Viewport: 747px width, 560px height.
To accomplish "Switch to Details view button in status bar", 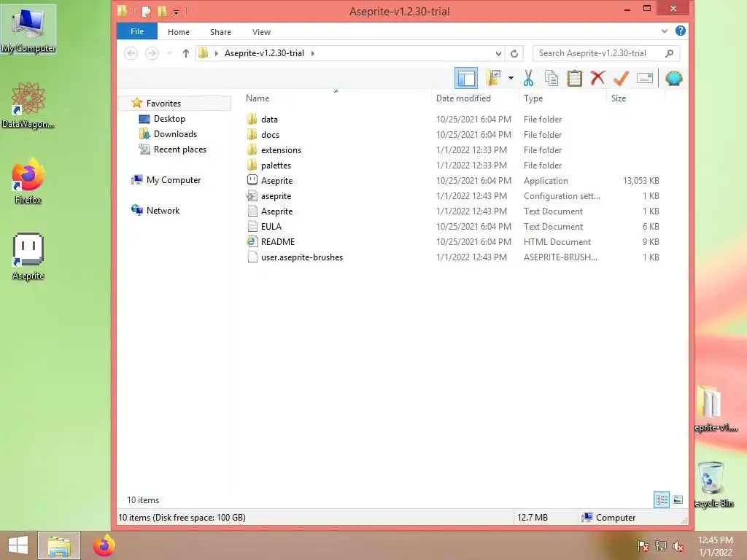I will coord(661,499).
